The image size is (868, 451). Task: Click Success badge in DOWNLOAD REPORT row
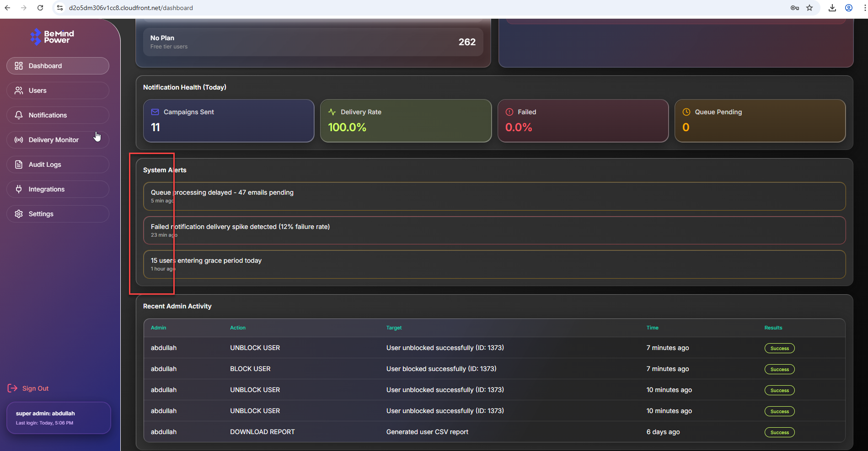click(779, 432)
